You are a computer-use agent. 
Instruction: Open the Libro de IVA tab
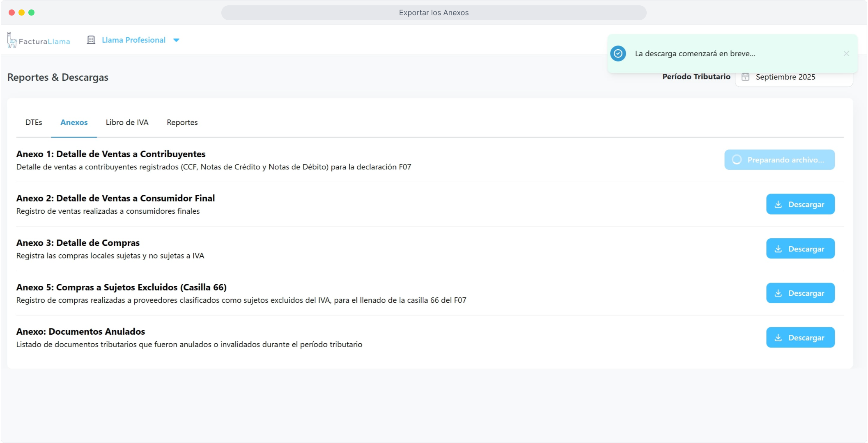click(x=127, y=123)
